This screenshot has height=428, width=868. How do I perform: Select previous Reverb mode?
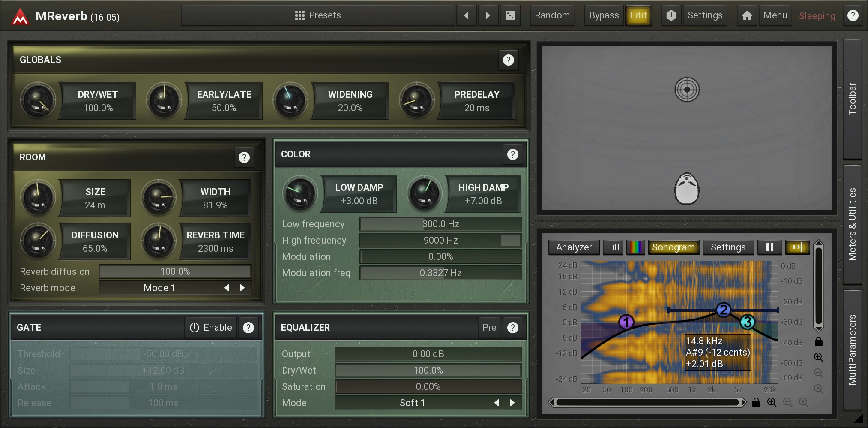227,288
